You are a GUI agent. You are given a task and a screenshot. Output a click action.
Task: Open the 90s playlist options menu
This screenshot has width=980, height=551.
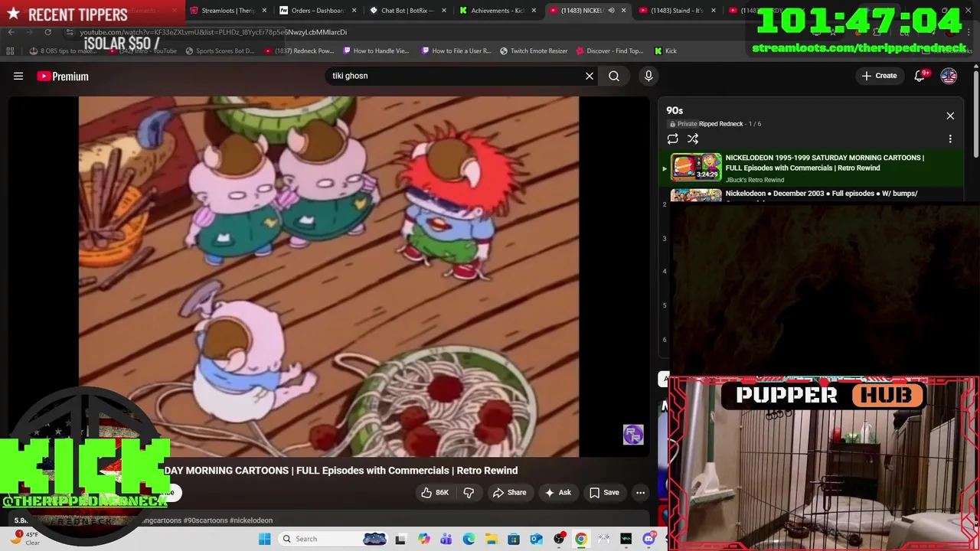pos(950,139)
